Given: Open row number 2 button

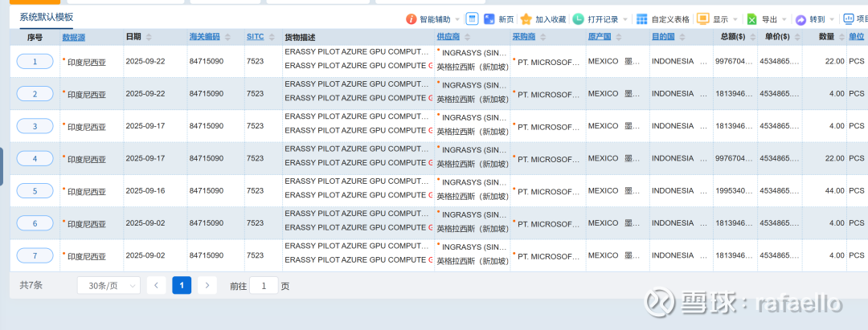Looking at the screenshot, I should [35, 94].
